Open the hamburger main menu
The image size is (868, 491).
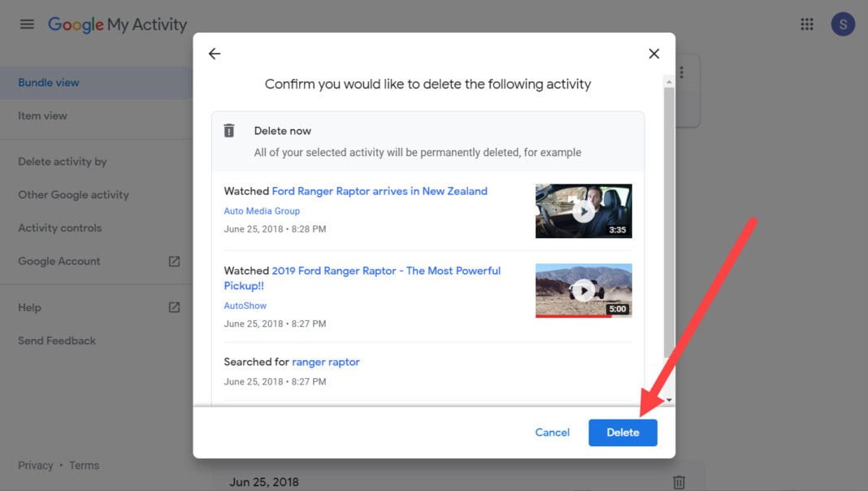pos(27,24)
